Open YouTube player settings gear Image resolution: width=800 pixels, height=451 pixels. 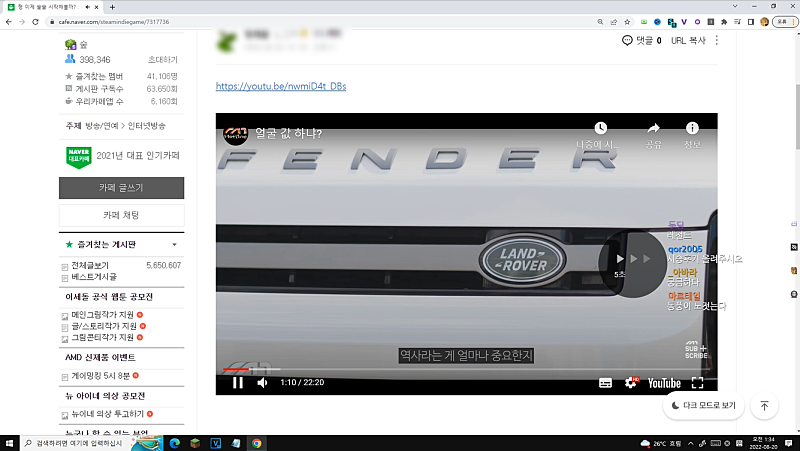coord(631,383)
